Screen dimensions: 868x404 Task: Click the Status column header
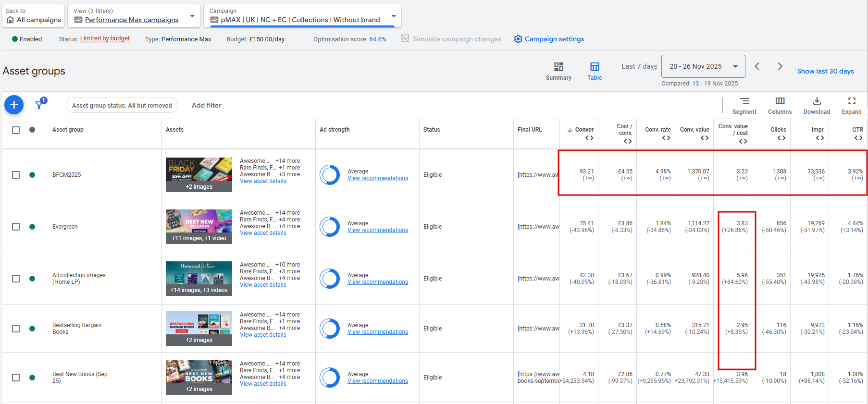pyautogui.click(x=432, y=130)
